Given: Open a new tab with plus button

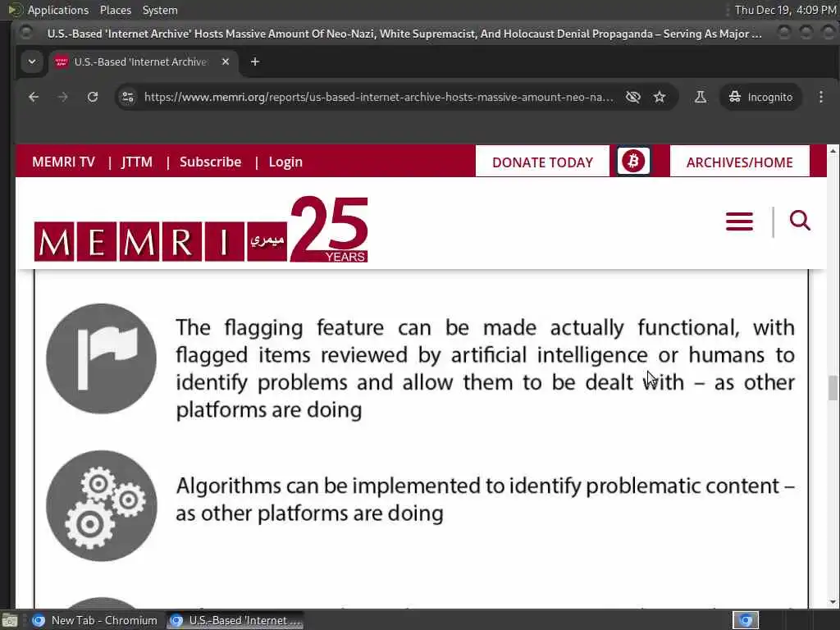Looking at the screenshot, I should pos(255,62).
